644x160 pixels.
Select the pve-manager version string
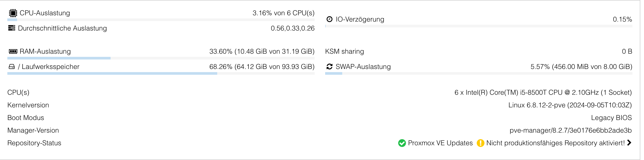[x=570, y=130]
